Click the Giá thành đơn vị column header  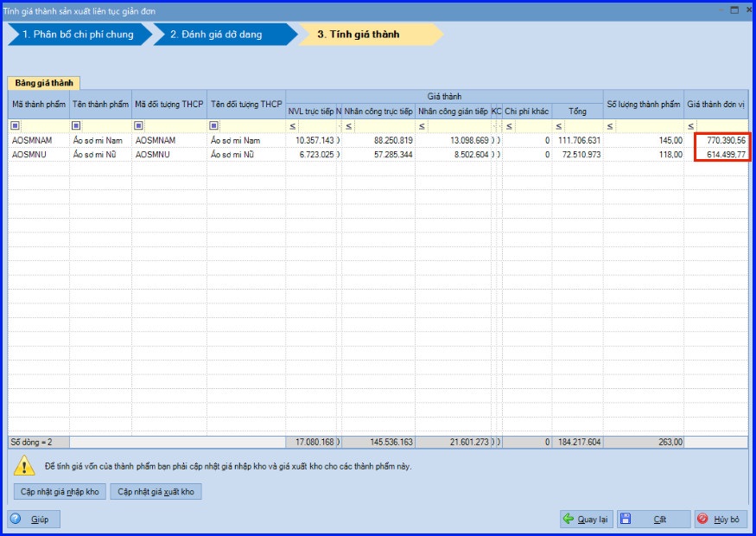pyautogui.click(x=716, y=105)
